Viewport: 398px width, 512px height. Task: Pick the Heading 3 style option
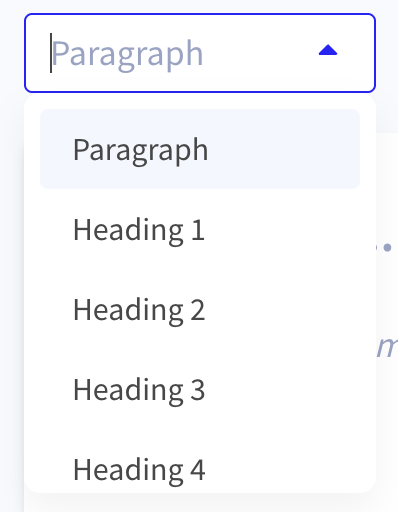pyautogui.click(x=200, y=389)
